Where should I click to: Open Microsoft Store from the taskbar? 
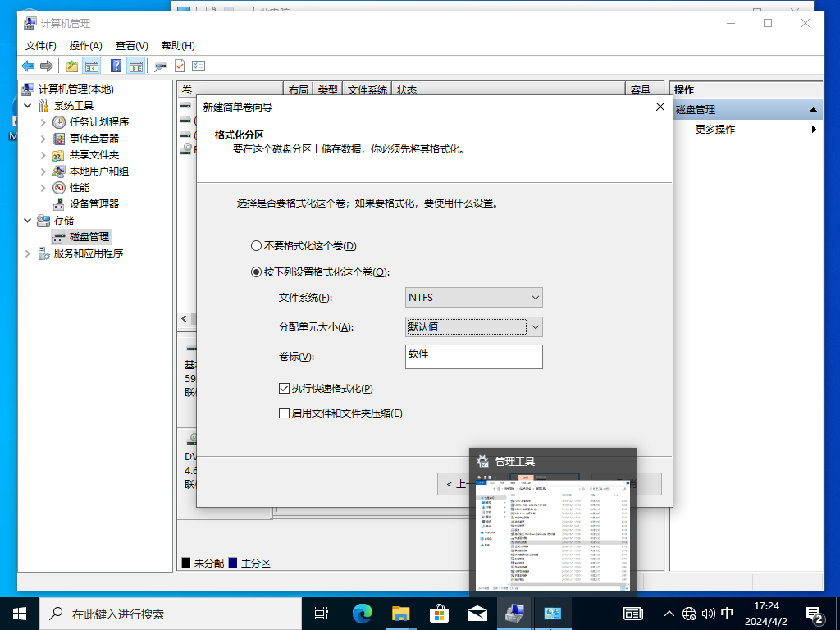[439, 613]
